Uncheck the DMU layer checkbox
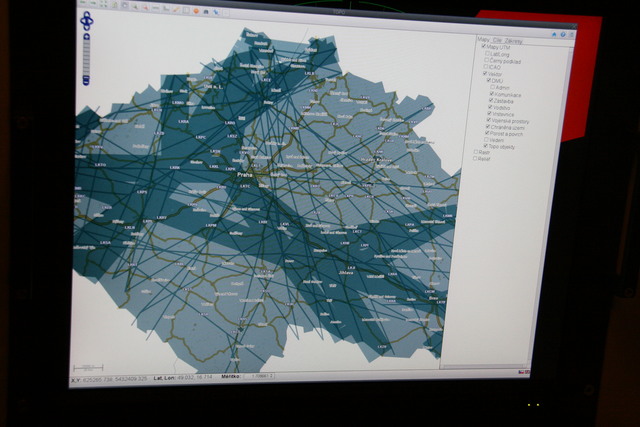This screenshot has width=640, height=427. (x=489, y=80)
